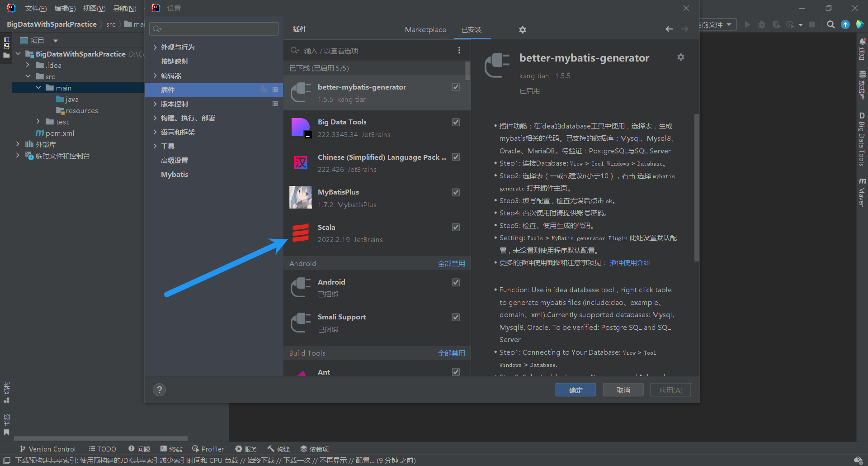Switch to the Marketplace tab
Viewport: 868px width, 466px height.
[425, 30]
